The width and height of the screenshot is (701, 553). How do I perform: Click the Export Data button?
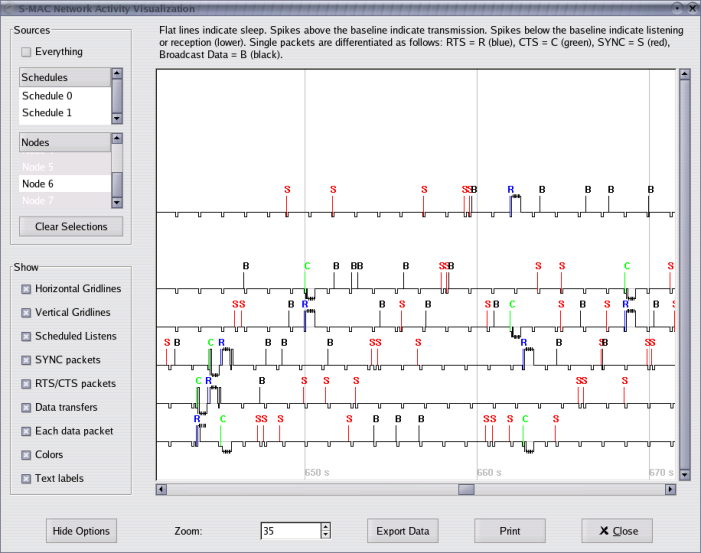[x=403, y=531]
